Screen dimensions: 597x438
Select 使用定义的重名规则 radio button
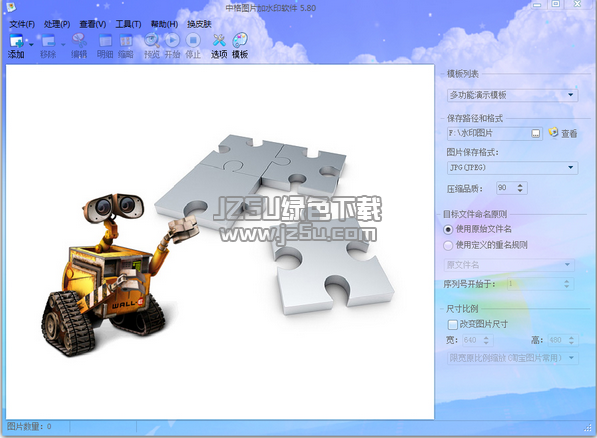coord(448,246)
